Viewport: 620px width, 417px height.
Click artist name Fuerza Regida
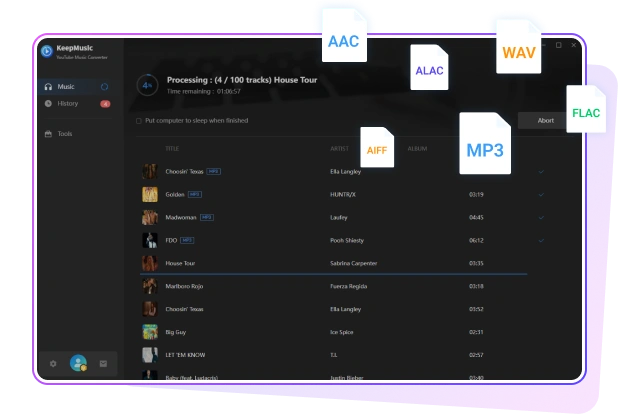[x=348, y=286]
